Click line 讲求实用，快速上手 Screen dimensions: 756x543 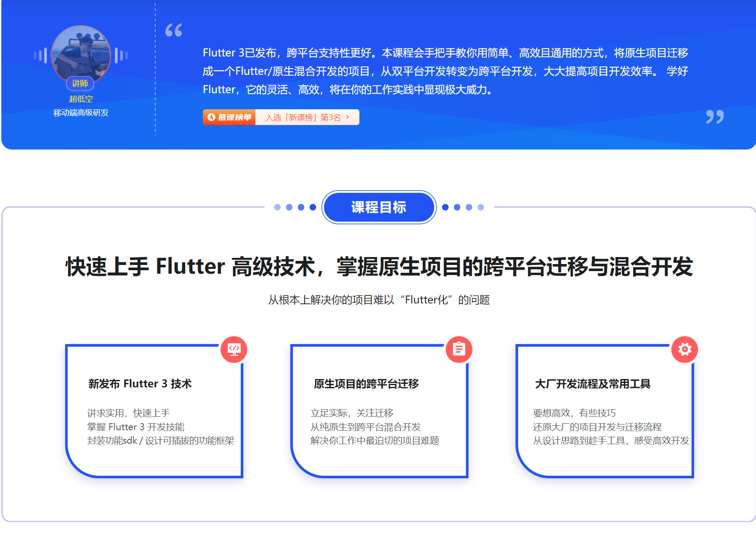tap(129, 413)
